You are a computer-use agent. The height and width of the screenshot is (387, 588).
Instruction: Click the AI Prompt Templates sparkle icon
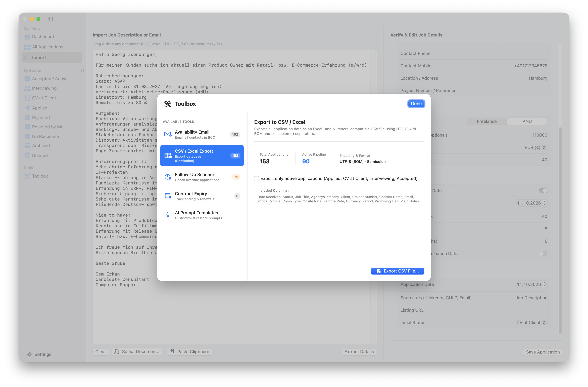point(168,215)
